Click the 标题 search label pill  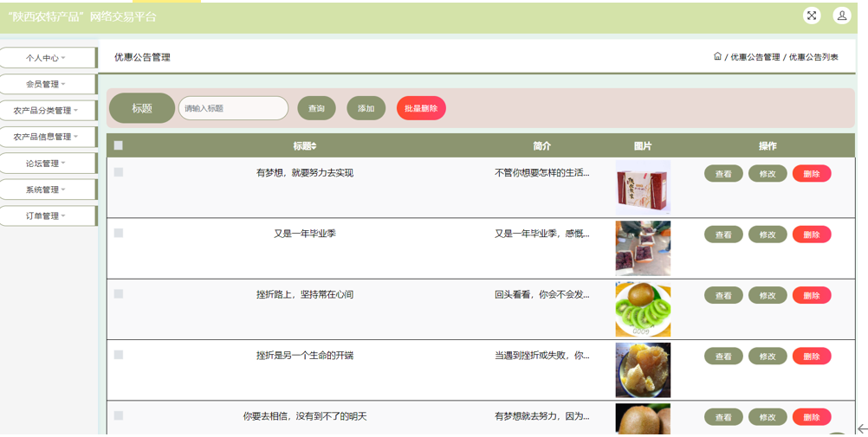pyautogui.click(x=142, y=108)
